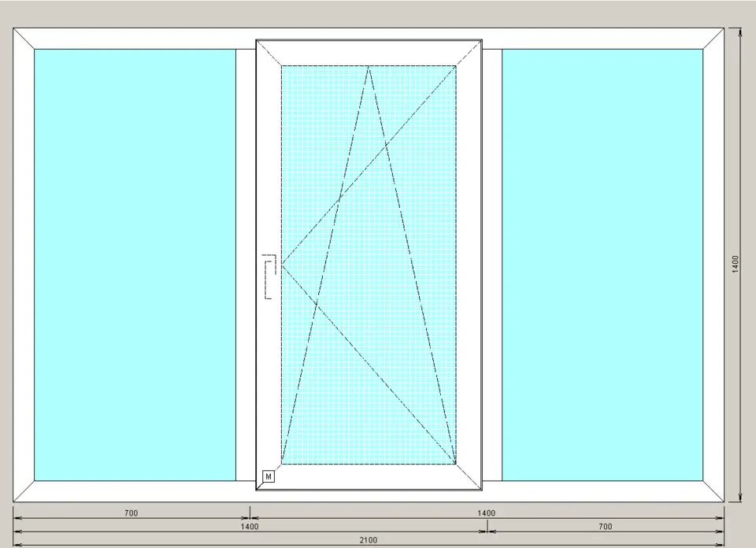This screenshot has width=756, height=548.
Task: Select the center tilt-and-turn sash with mesh
Action: click(369, 265)
